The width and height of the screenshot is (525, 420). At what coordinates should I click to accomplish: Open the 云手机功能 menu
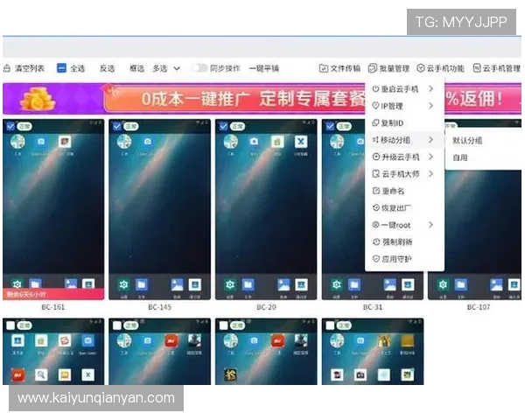tap(440, 68)
